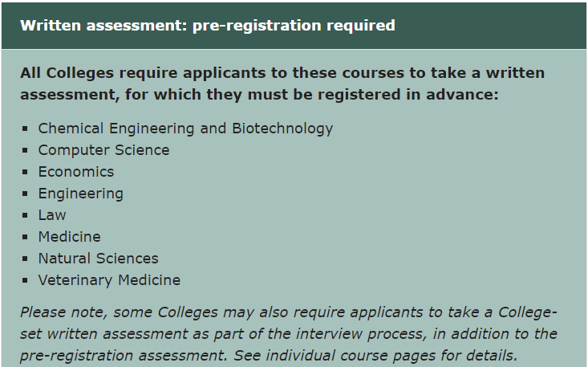The height and width of the screenshot is (367, 588).
Task: Click the bullet next to Natural Sciences
Action: click(26, 259)
